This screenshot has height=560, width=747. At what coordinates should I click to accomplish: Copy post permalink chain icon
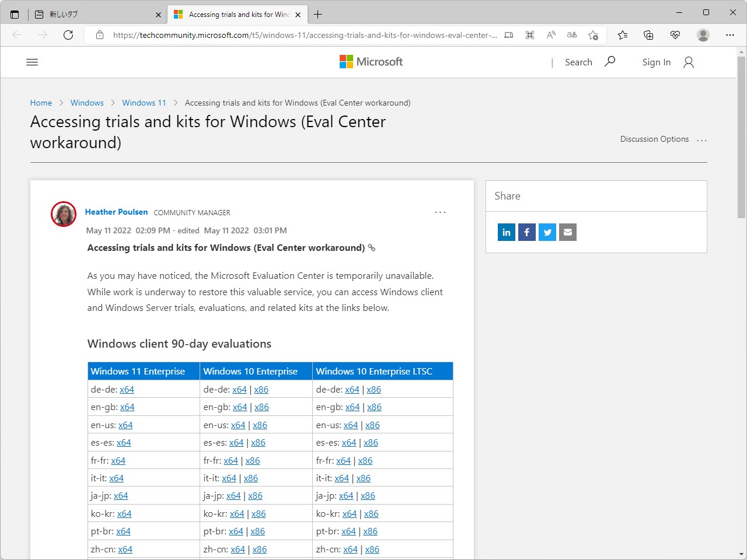click(372, 248)
